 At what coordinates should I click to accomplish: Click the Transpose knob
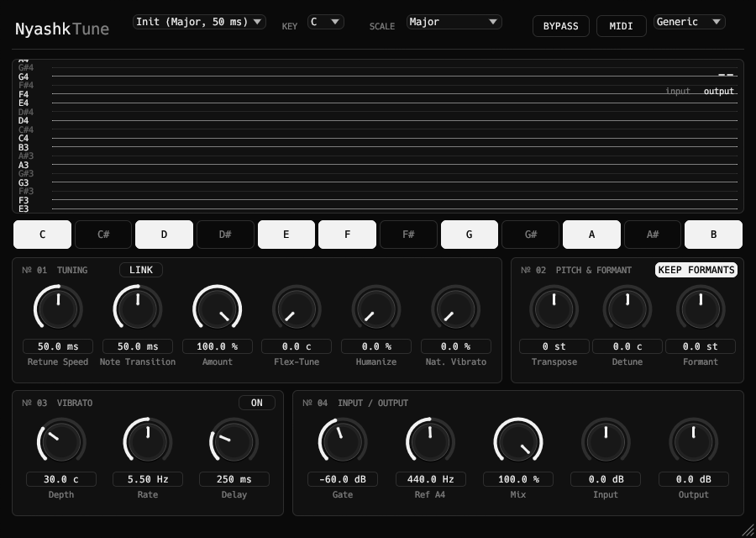click(x=554, y=309)
